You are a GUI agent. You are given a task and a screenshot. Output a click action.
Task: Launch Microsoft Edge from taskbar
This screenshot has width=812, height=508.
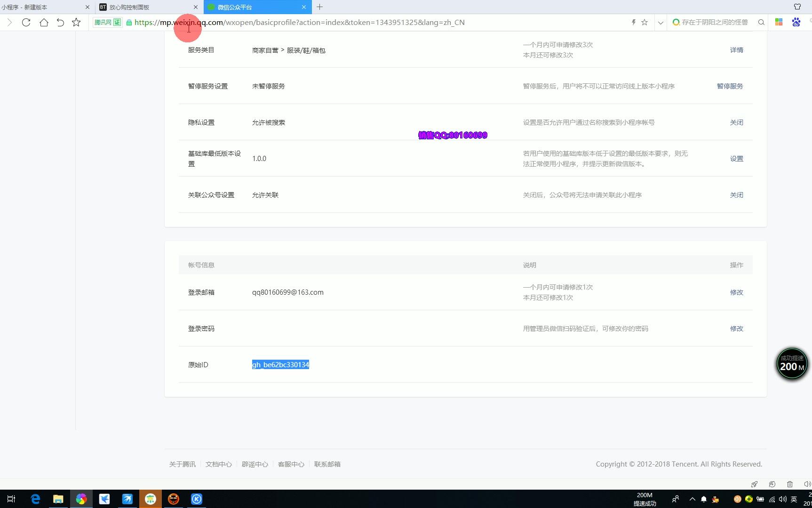click(35, 499)
